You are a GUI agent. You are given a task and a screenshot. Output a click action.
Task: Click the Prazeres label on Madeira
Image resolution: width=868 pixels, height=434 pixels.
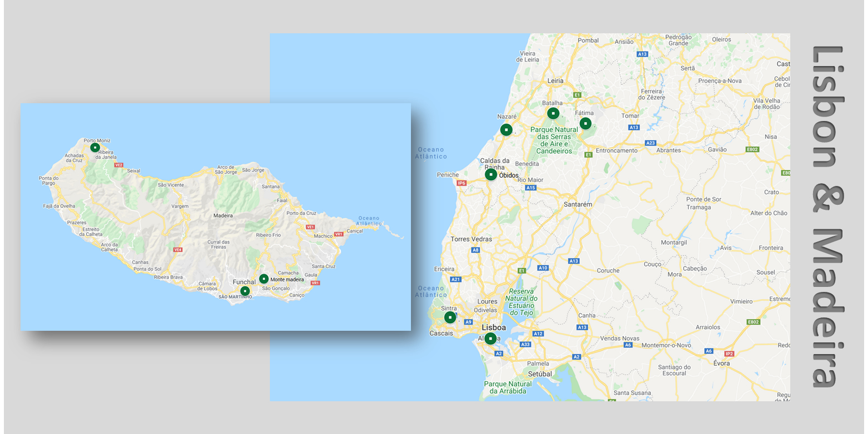click(77, 222)
